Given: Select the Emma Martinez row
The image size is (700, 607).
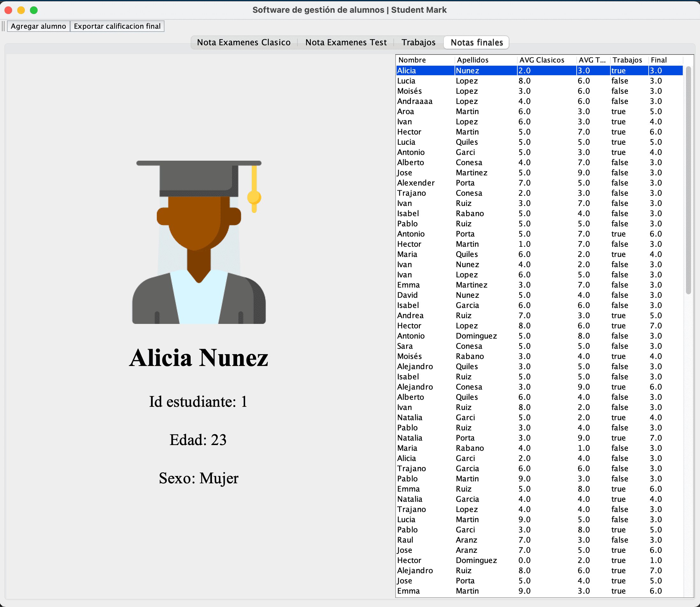Looking at the screenshot, I should (539, 285).
